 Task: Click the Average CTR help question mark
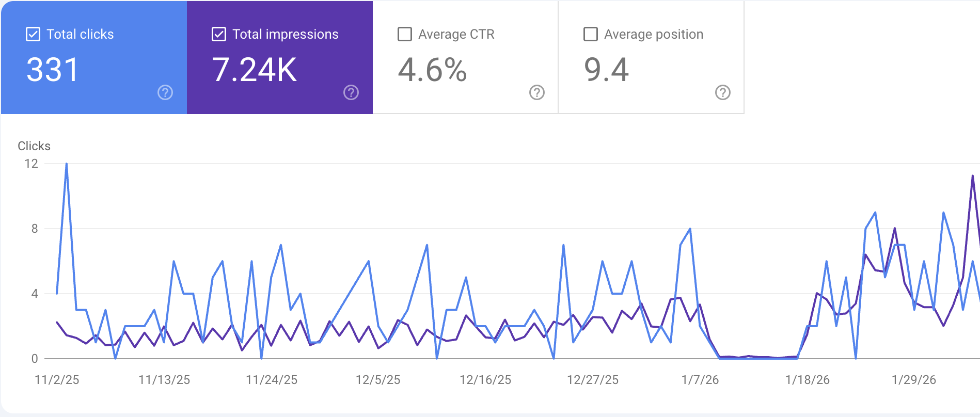point(537,92)
